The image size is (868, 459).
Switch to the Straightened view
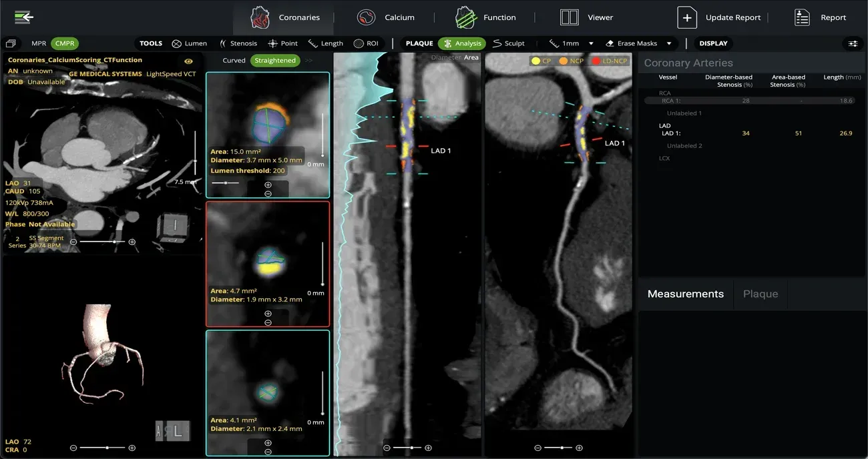[275, 60]
